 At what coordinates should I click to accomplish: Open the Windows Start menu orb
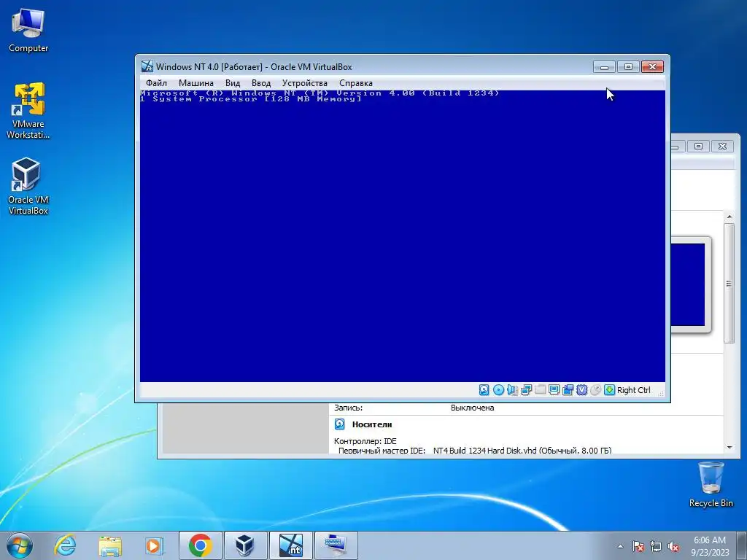[x=20, y=545]
